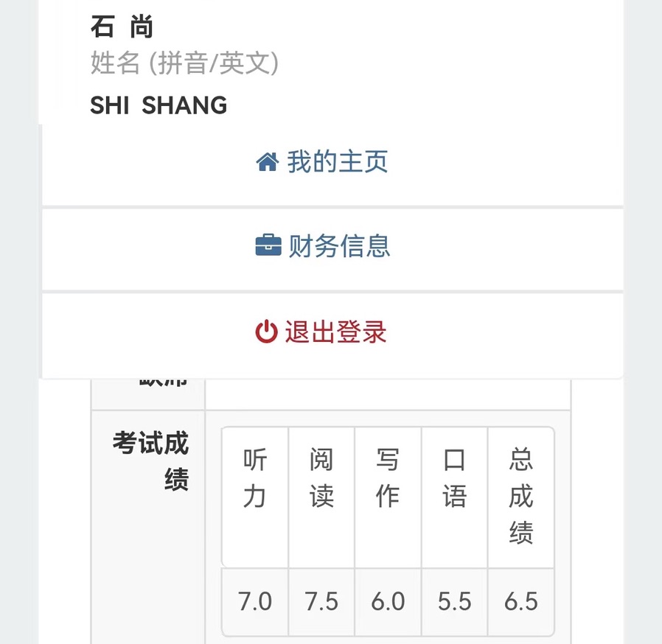Image resolution: width=662 pixels, height=644 pixels.
Task: Open the 我的主页 menu item
Action: coord(337,162)
